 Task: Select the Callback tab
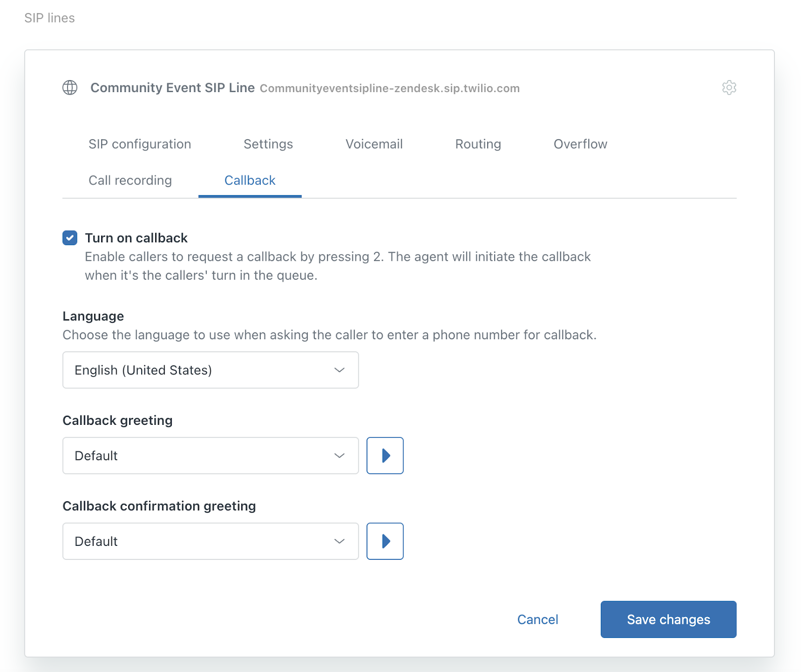click(x=250, y=180)
